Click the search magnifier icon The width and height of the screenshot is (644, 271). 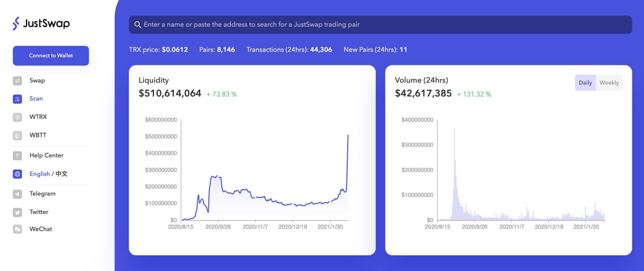[x=138, y=25]
